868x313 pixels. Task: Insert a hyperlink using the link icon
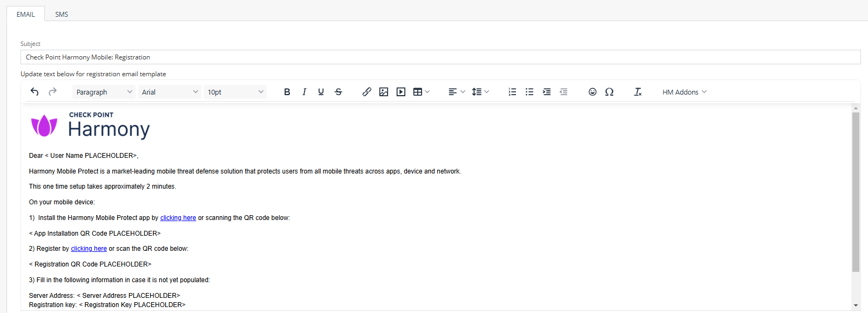(367, 92)
